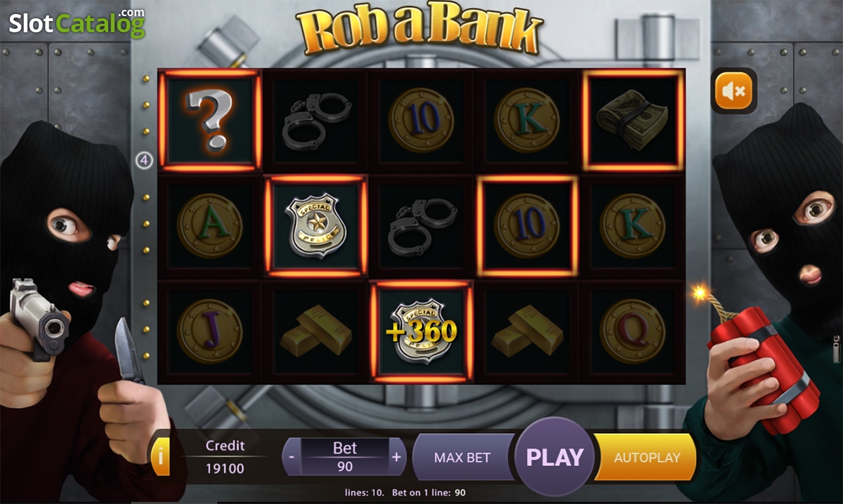Select the highlighted 10 coin in the middle row
The height and width of the screenshot is (504, 843).
point(527,225)
